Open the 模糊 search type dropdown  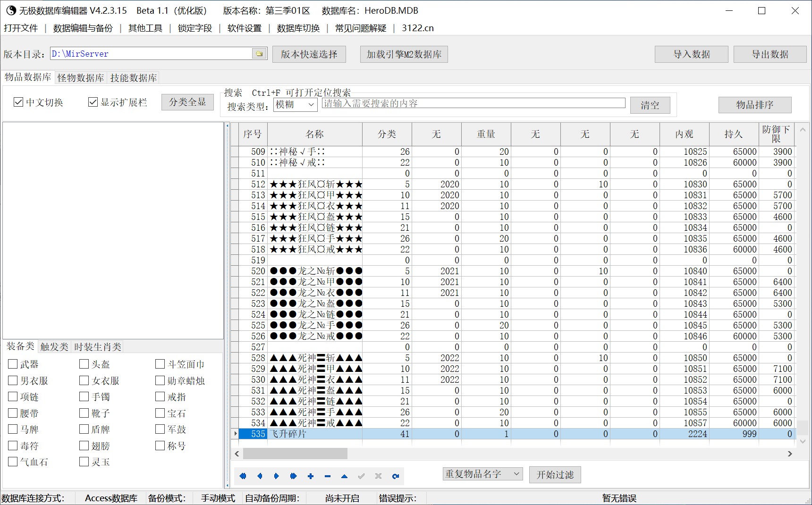(x=312, y=105)
